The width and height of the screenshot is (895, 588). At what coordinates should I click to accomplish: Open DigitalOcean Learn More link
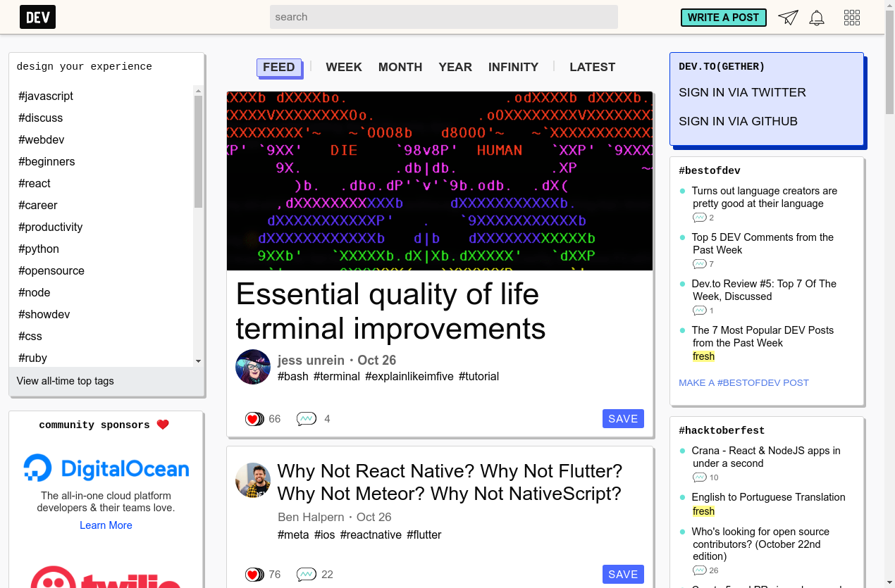(x=106, y=525)
